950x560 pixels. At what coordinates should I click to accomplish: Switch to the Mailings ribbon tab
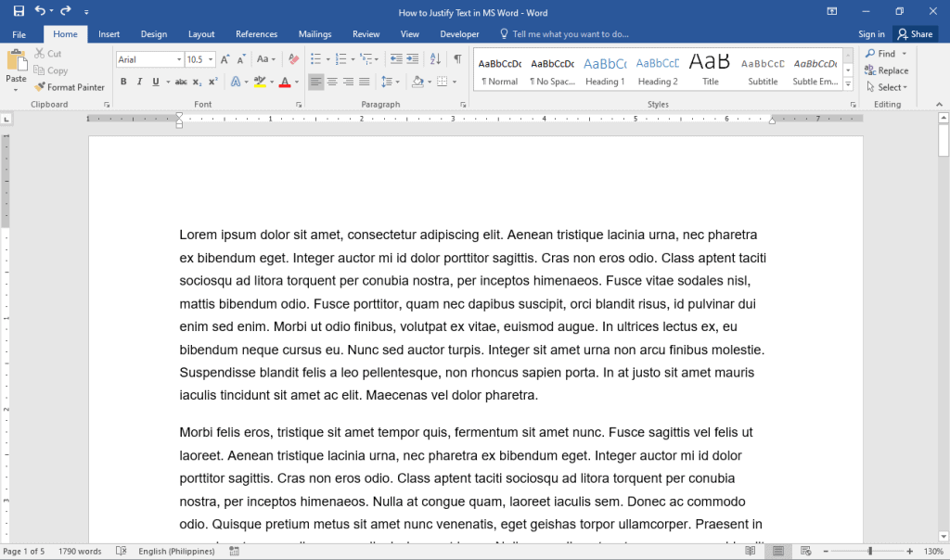pyautogui.click(x=315, y=33)
